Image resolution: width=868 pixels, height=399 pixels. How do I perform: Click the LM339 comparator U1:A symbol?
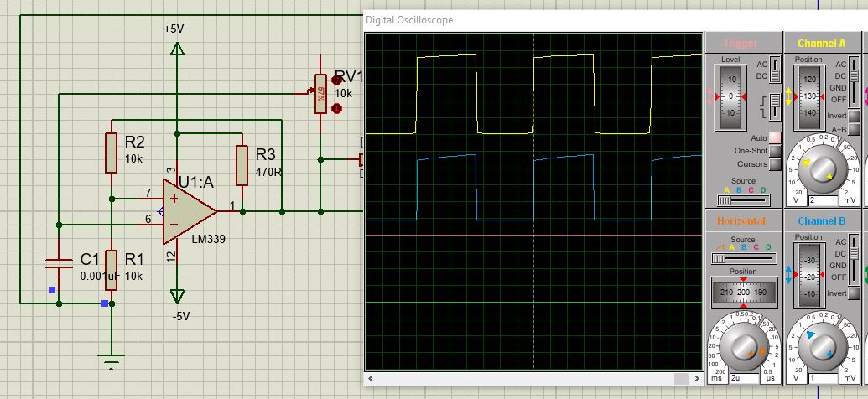click(189, 210)
